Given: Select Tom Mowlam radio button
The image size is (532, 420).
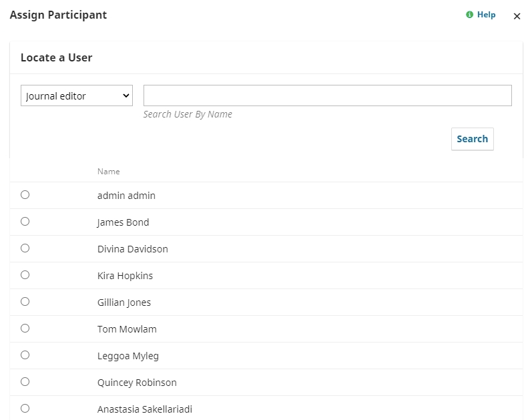Looking at the screenshot, I should (x=25, y=329).
